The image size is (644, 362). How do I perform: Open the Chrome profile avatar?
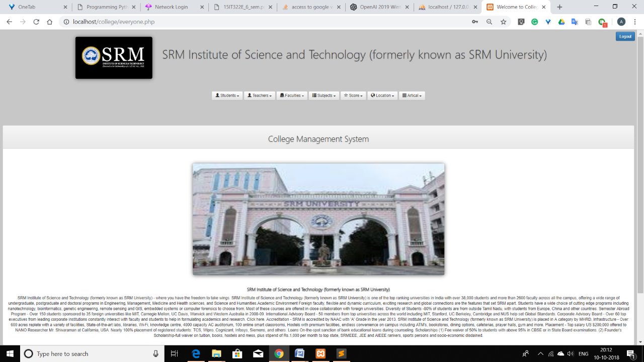click(621, 22)
